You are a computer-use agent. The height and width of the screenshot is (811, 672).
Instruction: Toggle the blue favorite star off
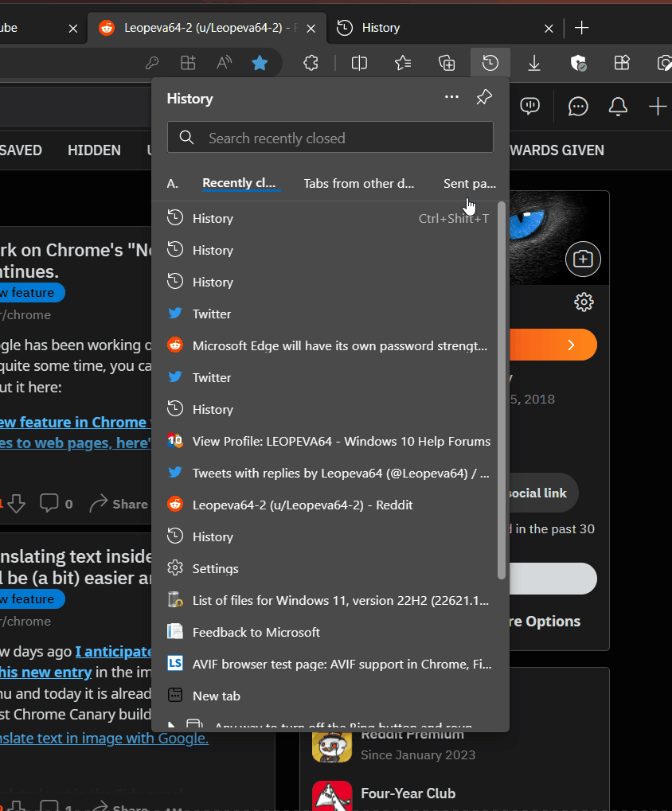pos(260,63)
